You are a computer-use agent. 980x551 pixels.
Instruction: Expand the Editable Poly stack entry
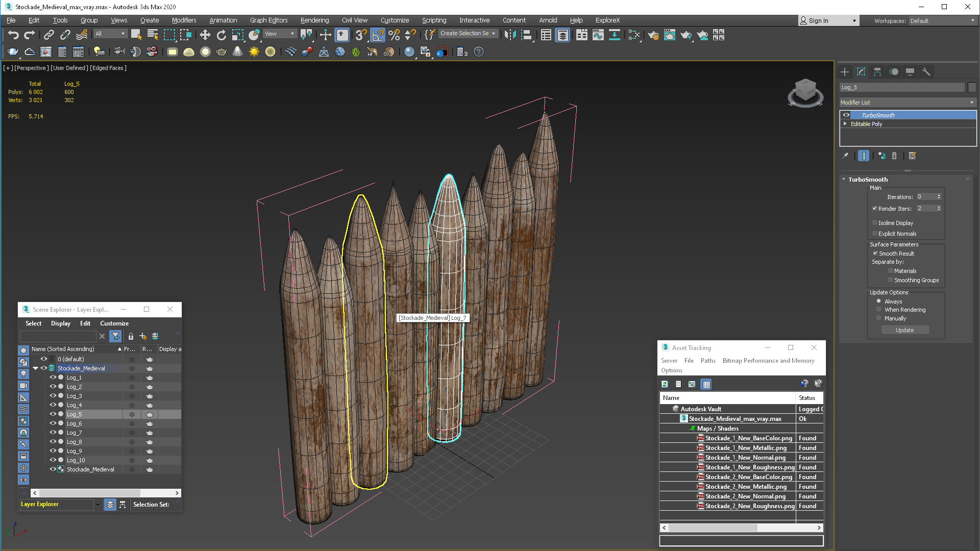tap(845, 123)
